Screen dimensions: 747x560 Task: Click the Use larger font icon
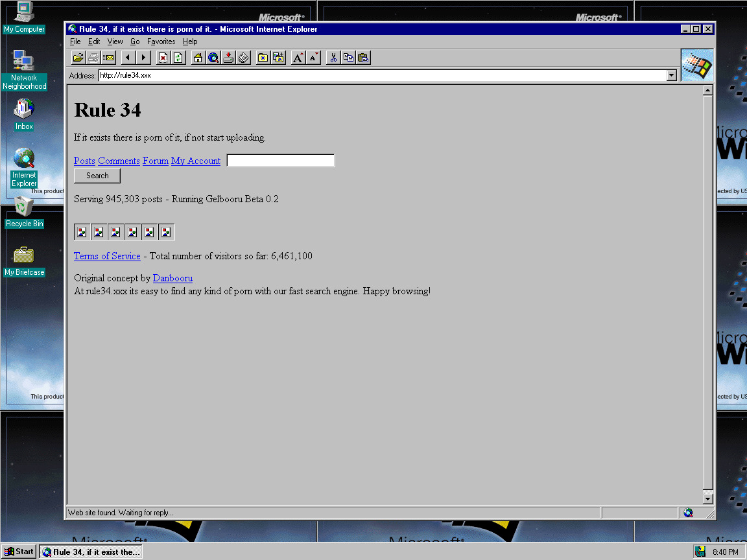click(298, 58)
